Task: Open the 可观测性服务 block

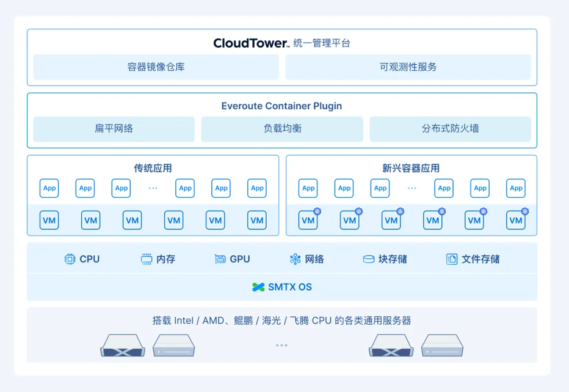Action: [x=408, y=67]
